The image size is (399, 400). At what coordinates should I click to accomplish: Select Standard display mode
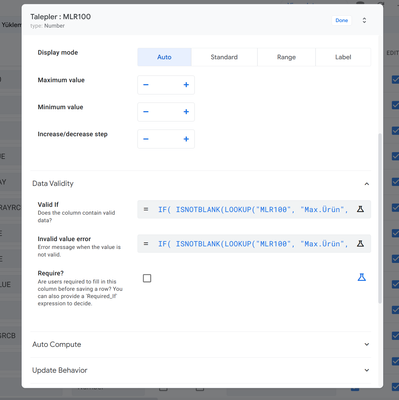tap(224, 57)
